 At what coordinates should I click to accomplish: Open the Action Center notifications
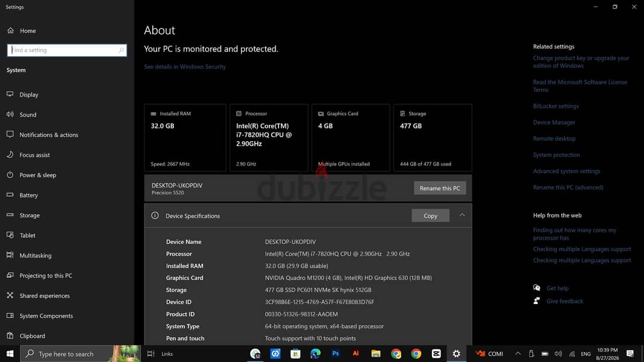(x=630, y=354)
